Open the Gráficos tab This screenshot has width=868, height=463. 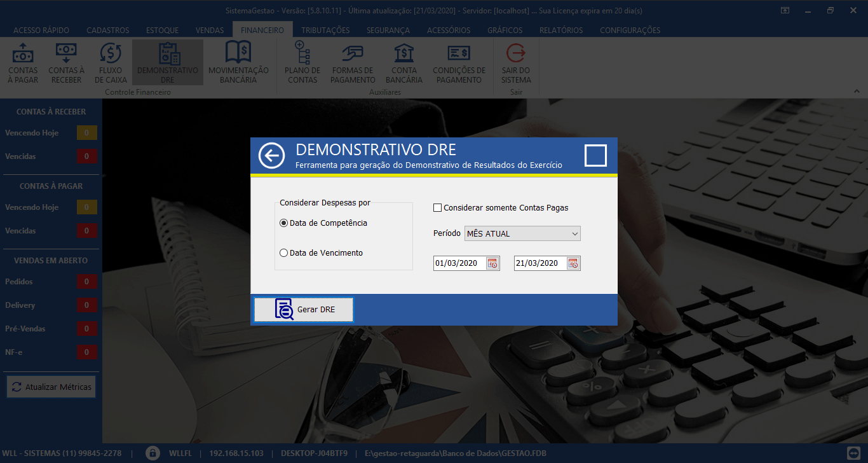[x=505, y=30]
